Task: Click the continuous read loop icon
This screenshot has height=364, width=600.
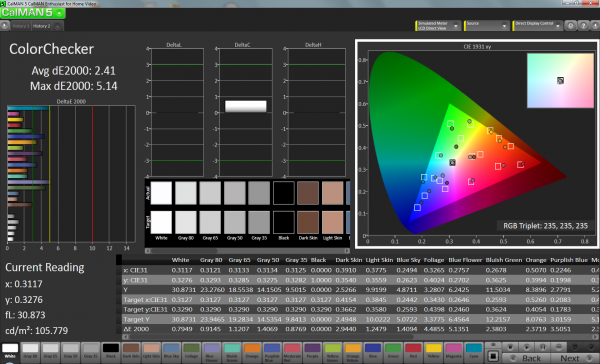Action: coord(559,347)
